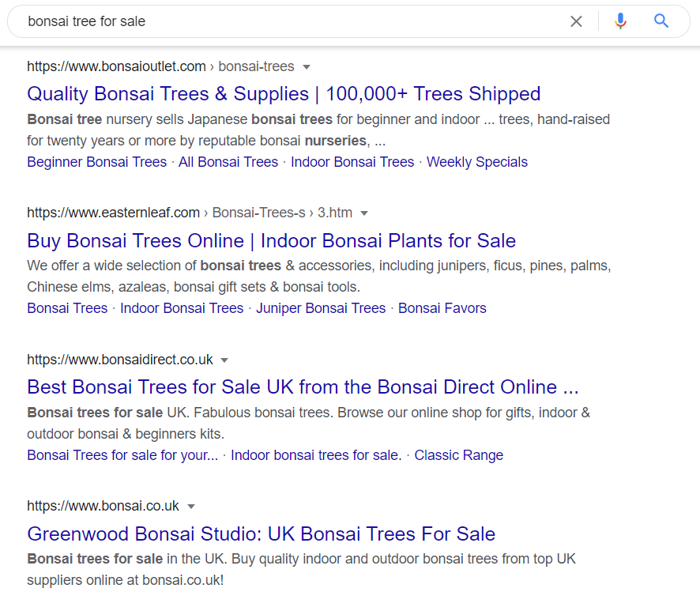Open 'Indoor bonsai trees for sale.' sitelink
700x607 pixels.
tap(316, 455)
